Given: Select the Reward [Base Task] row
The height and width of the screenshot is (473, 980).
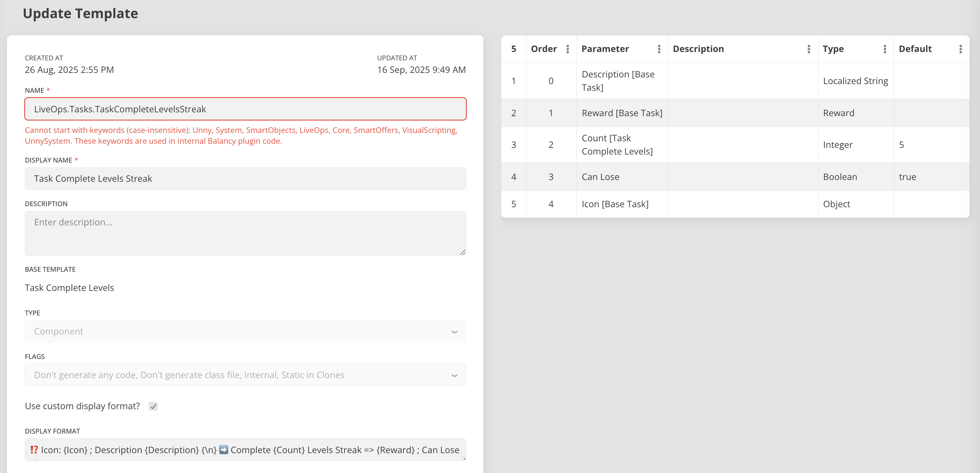Looking at the screenshot, I should coord(622,113).
